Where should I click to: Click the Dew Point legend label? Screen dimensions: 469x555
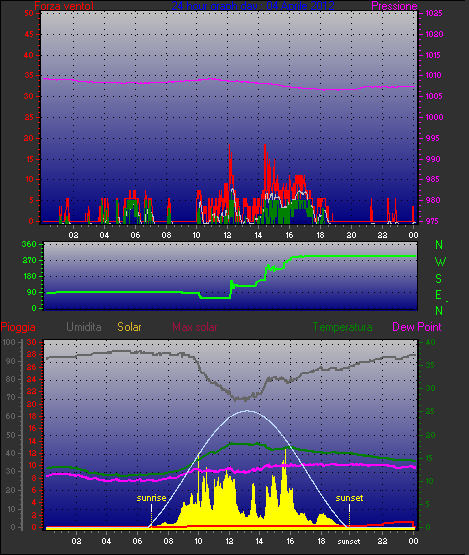(417, 327)
